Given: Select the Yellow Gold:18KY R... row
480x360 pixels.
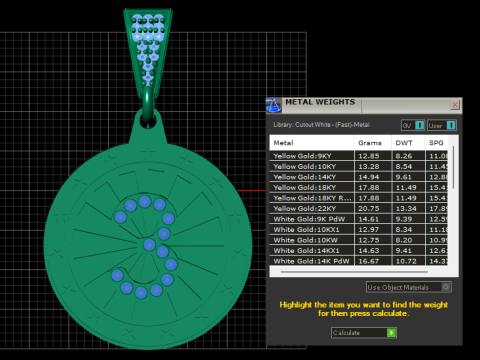Looking at the screenshot, I should tap(358, 198).
